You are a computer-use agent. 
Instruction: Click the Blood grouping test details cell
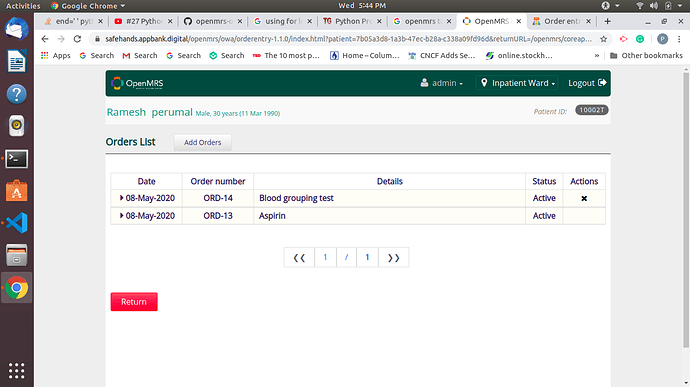(x=389, y=198)
